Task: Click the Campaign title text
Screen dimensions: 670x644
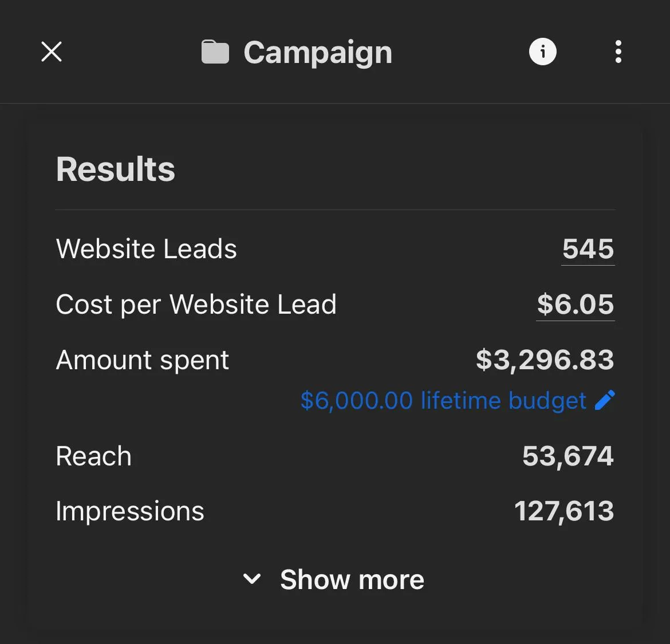Action: click(318, 53)
